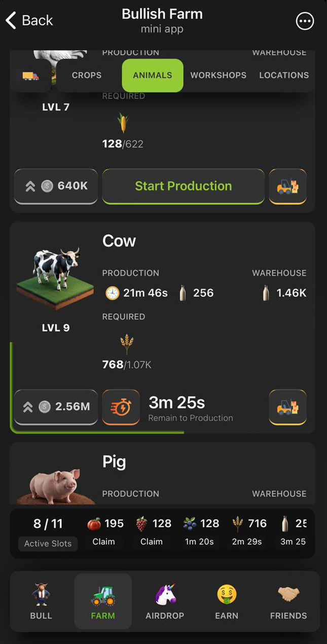Select the unicorn AIRDROP icon
327x644 pixels.
point(165,601)
